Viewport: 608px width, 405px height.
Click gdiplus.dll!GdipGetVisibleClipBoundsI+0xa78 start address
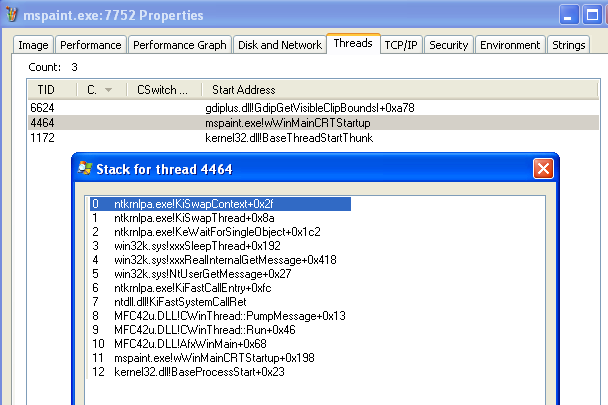coord(310,108)
